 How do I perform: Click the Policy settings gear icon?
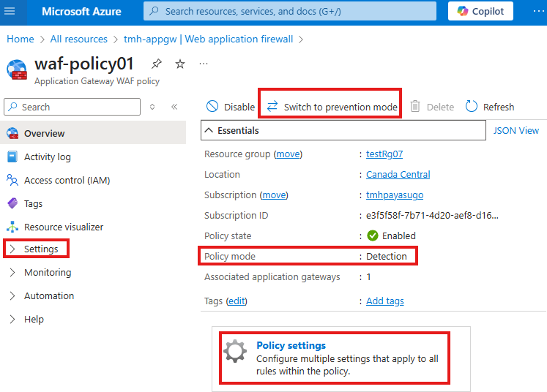(235, 351)
